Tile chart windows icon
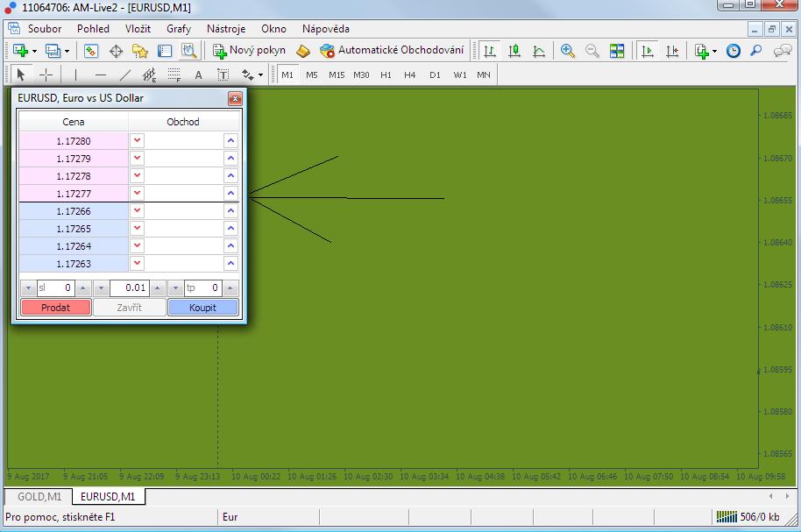The width and height of the screenshot is (801, 532). [617, 51]
